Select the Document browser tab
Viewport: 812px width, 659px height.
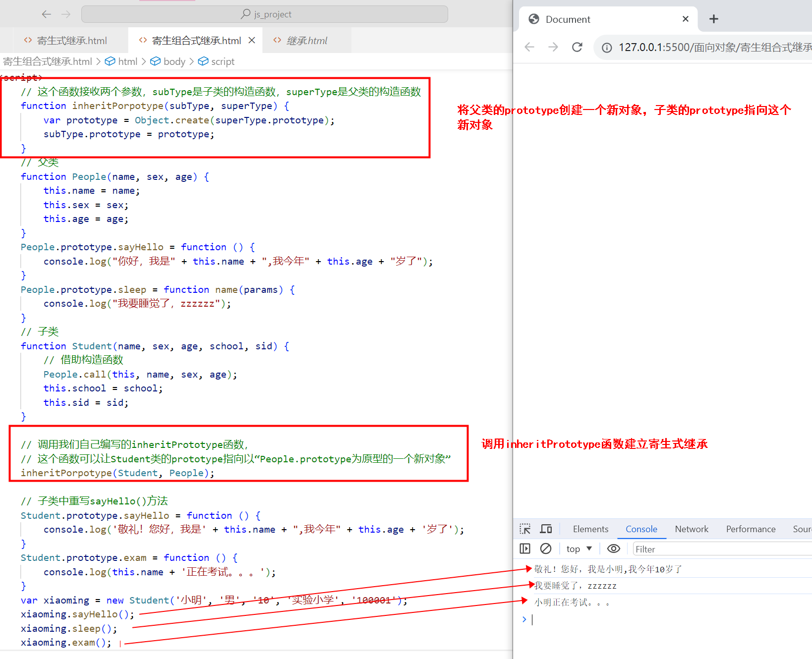pos(609,19)
